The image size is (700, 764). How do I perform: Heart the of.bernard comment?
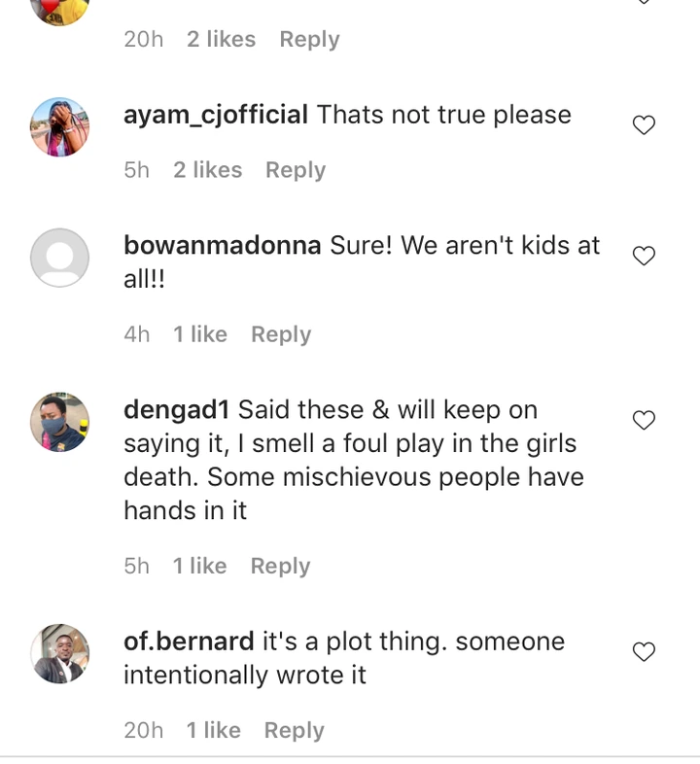[x=644, y=652]
